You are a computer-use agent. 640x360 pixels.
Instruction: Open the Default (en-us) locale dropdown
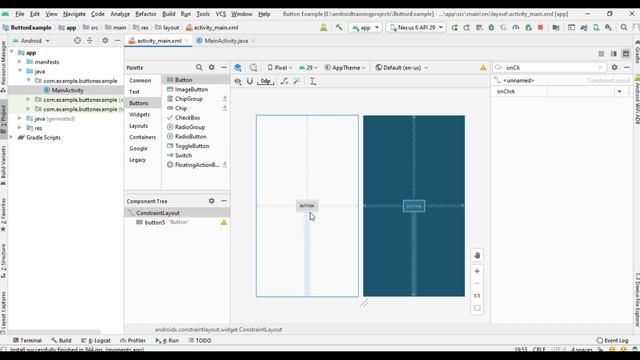coord(402,67)
